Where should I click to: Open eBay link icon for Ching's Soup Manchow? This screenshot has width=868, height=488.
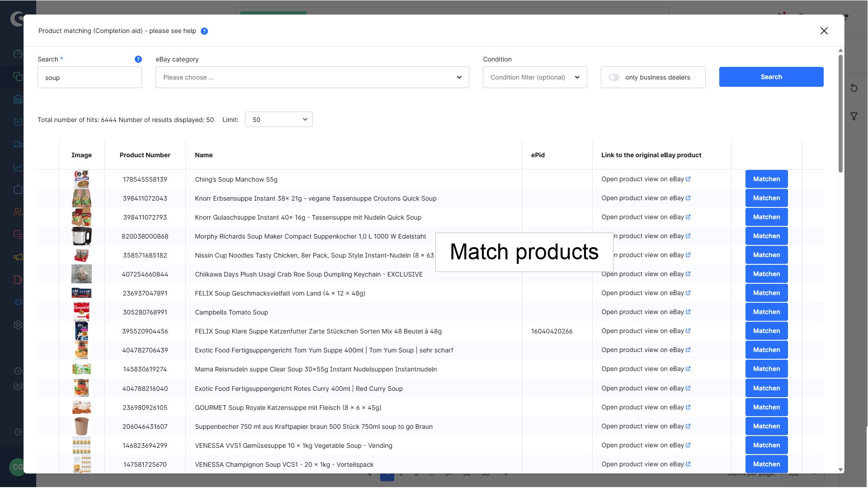click(688, 179)
